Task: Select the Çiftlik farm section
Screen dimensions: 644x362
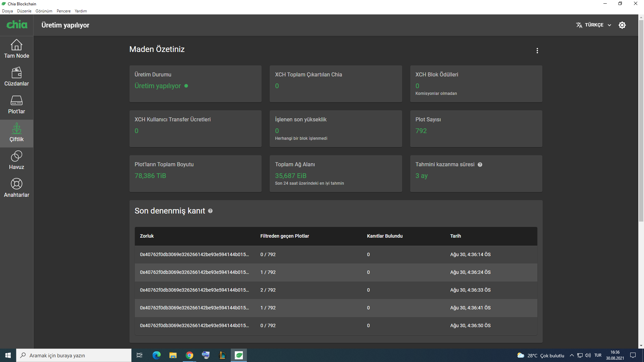Action: (16, 133)
